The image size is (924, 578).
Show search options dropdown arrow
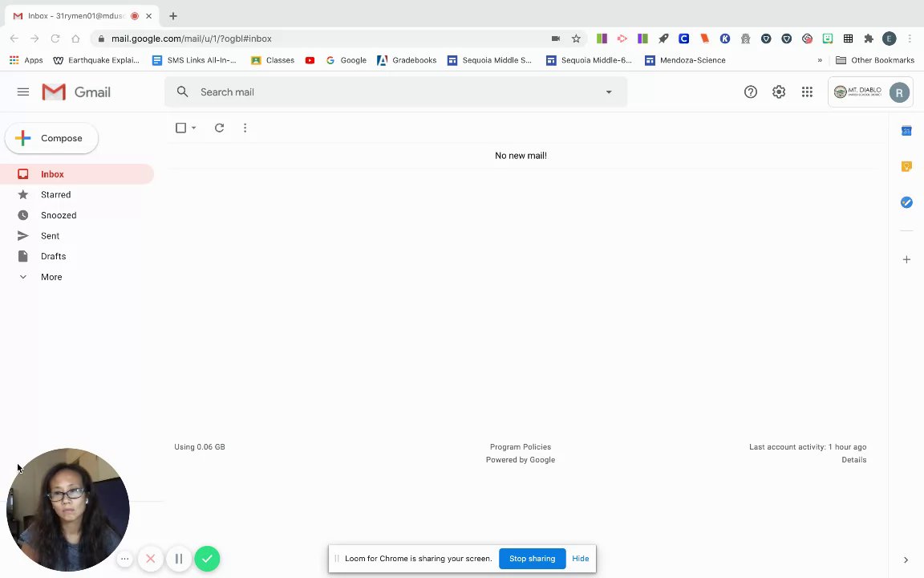(609, 92)
